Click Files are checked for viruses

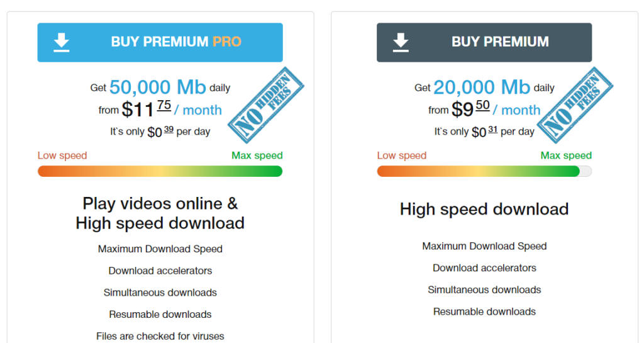tap(160, 336)
